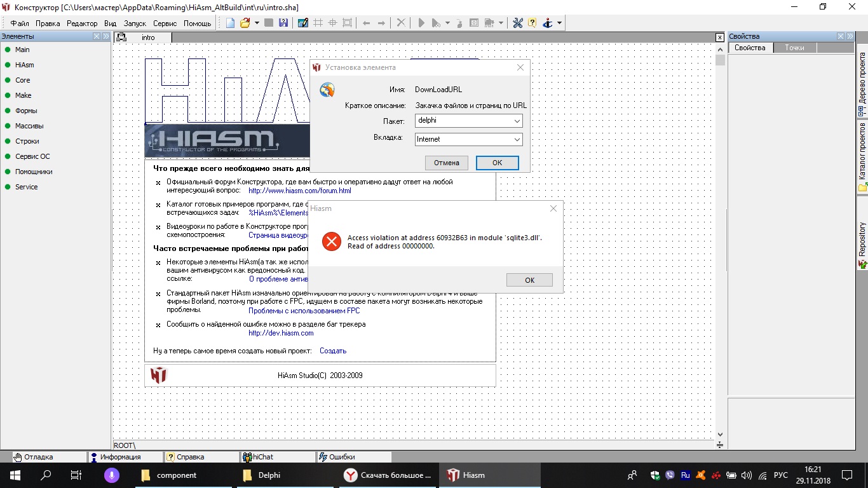868x488 pixels.
Task: Click OK in Установка элемента dialog
Action: click(x=497, y=163)
